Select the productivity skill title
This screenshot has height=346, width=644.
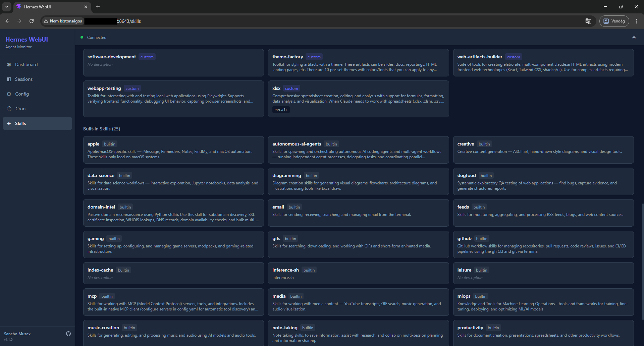click(470, 328)
